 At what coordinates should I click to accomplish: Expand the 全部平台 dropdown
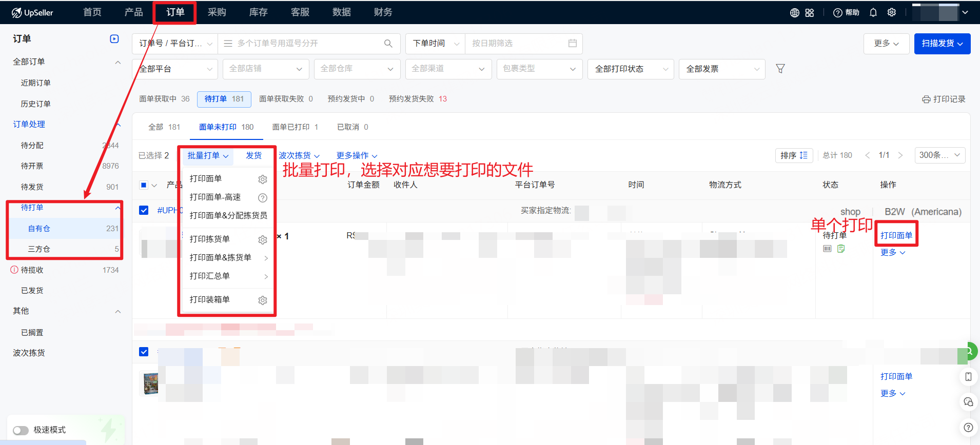[175, 69]
